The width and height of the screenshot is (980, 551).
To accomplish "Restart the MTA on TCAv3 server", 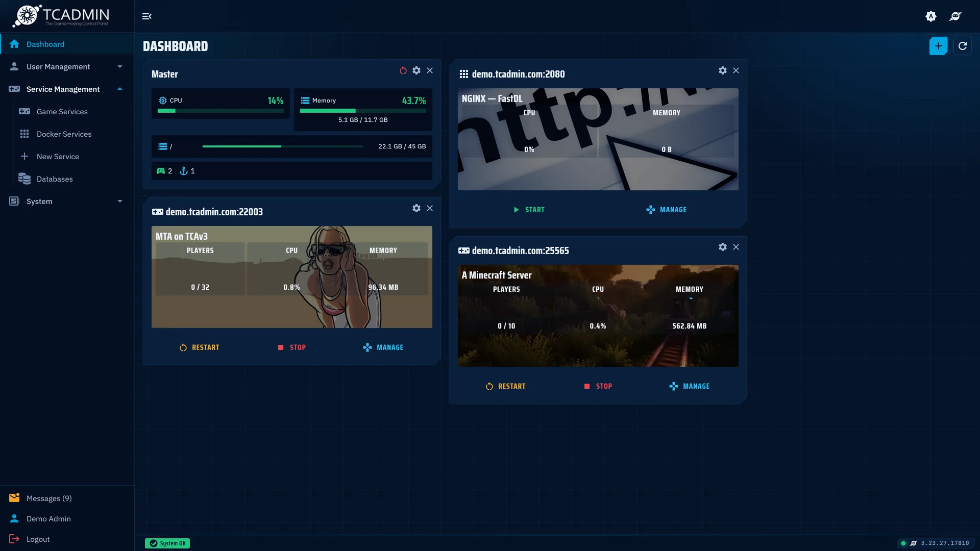I will click(x=199, y=347).
